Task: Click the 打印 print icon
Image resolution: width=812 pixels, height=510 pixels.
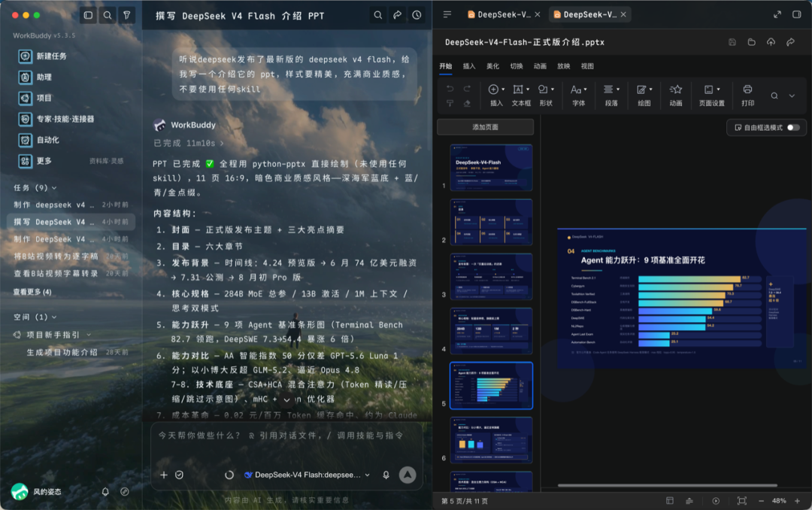Action: coord(748,96)
